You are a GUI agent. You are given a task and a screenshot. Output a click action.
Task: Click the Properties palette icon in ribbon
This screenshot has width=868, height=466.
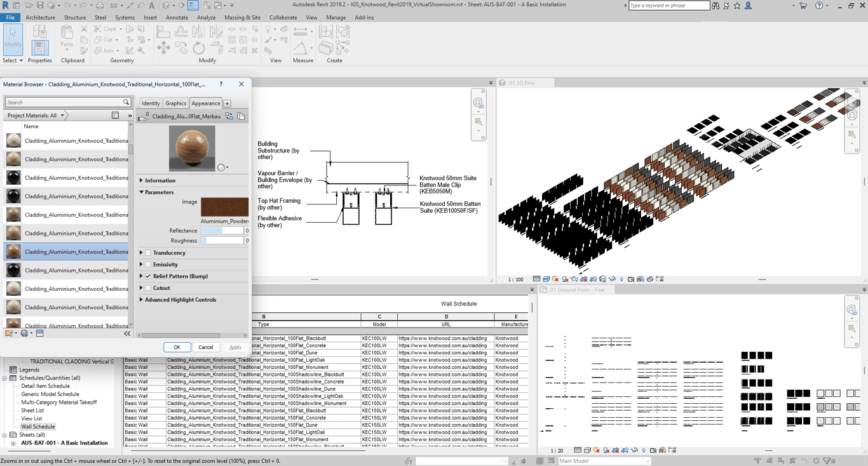coord(39,46)
